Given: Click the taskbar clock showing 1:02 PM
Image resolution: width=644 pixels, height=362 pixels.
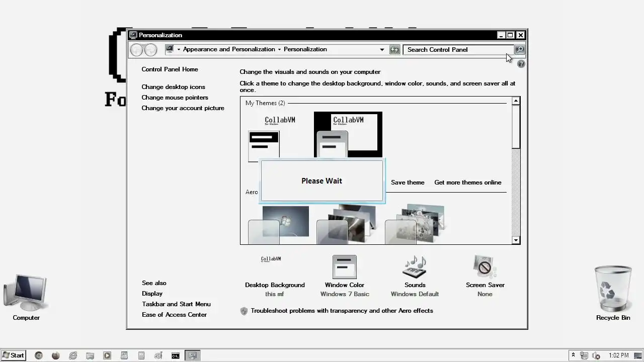Looking at the screenshot, I should tap(618, 355).
